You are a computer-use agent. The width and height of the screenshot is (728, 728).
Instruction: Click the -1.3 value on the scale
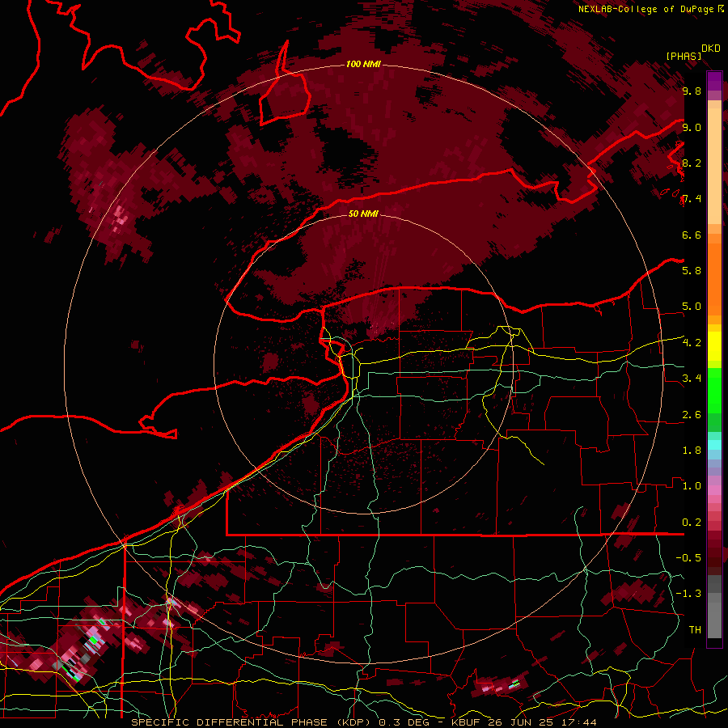(x=688, y=594)
